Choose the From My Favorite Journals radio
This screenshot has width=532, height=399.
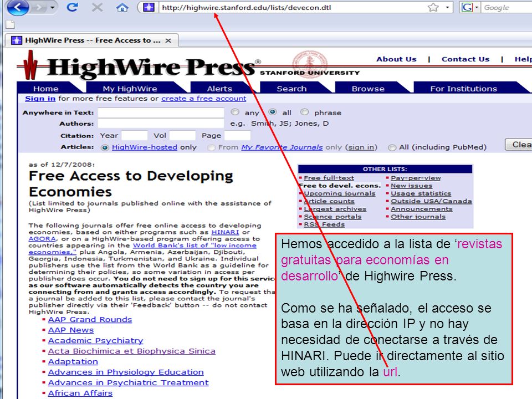coord(211,147)
